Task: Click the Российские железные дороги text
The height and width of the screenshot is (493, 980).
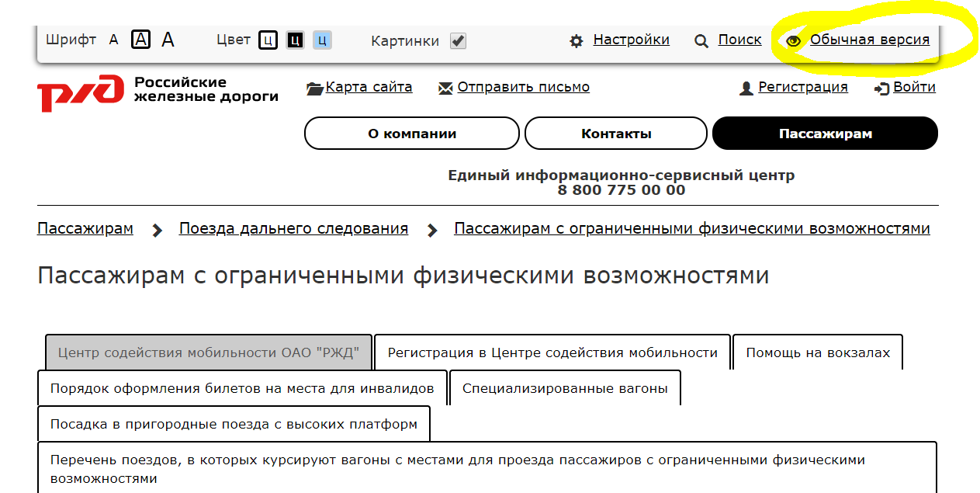Action: pos(206,89)
